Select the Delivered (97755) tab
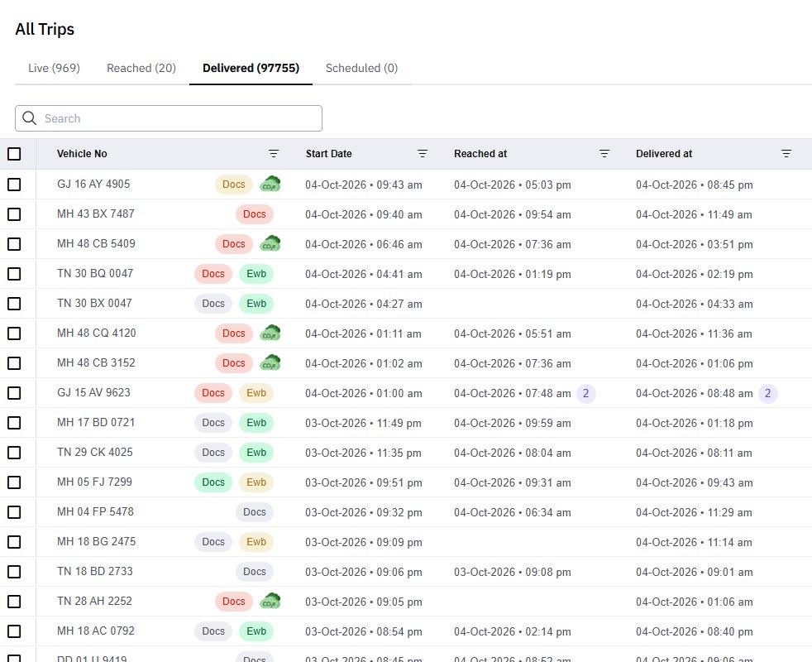 (251, 68)
